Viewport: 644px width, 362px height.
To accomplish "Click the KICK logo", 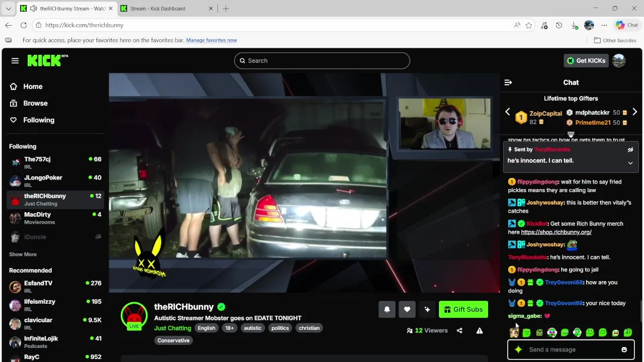I will (x=47, y=60).
